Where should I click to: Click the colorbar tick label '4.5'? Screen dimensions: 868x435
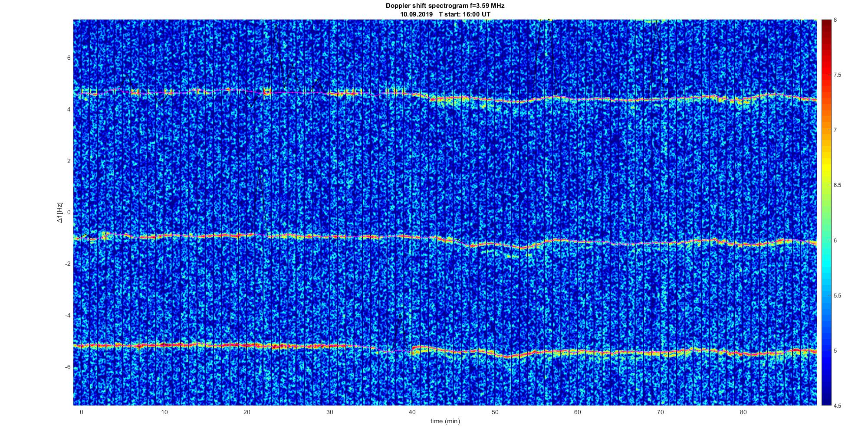[x=837, y=406]
